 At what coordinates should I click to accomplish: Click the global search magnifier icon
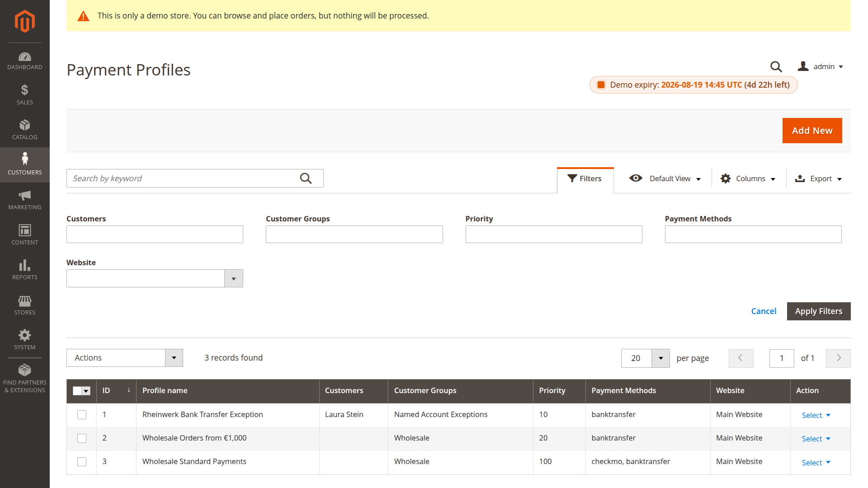click(776, 67)
